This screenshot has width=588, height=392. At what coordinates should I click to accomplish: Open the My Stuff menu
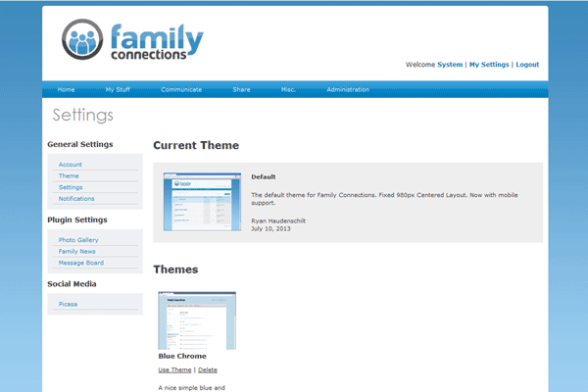tap(118, 89)
